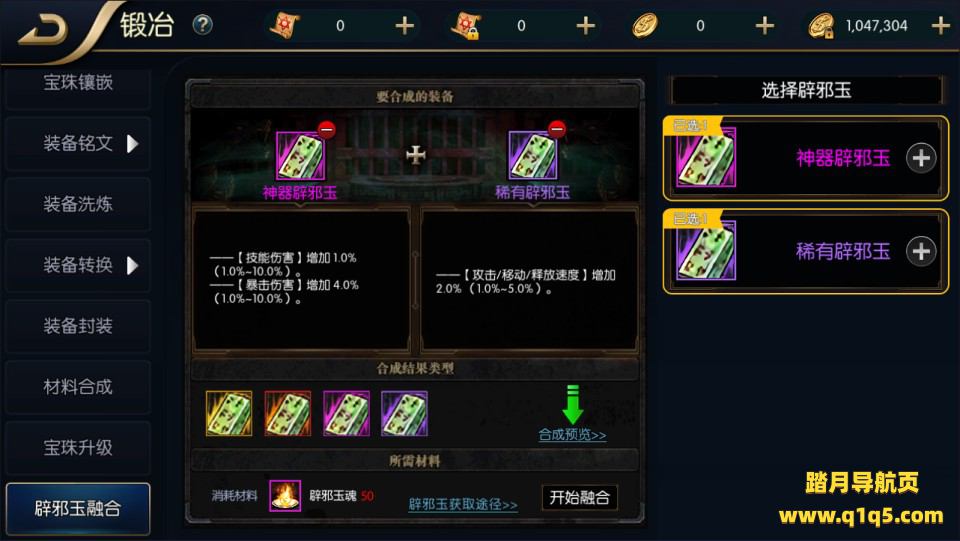The image size is (960, 541).
Task: Click the 辟邪玉魂 material icon
Action: (x=285, y=496)
